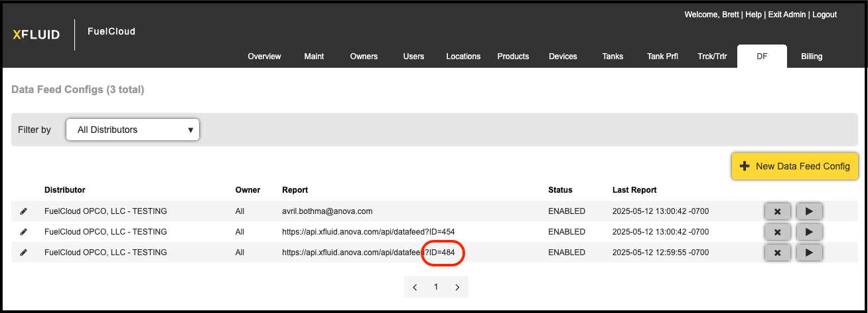
Task: Create a New Data Feed Config
Action: click(x=795, y=166)
